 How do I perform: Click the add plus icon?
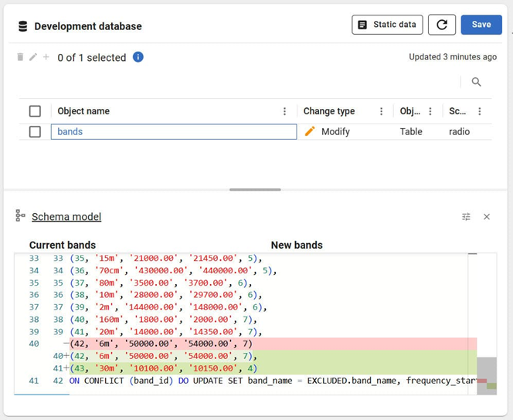46,57
